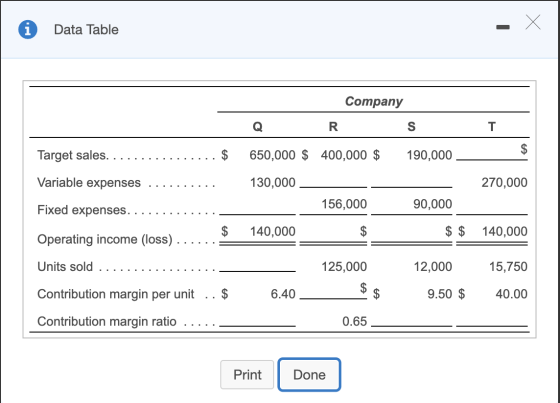Select the 156,000 fixed expenses value
This screenshot has height=403, width=560.
(344, 204)
